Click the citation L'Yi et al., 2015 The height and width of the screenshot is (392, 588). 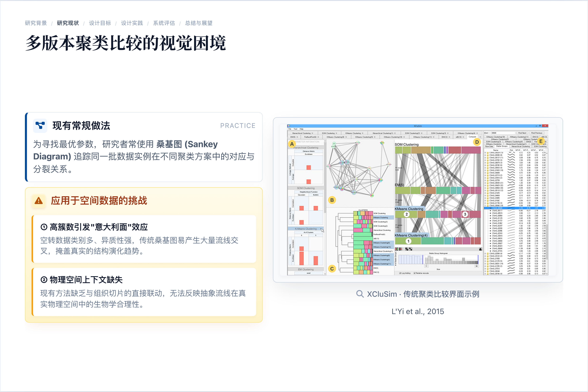point(418,311)
